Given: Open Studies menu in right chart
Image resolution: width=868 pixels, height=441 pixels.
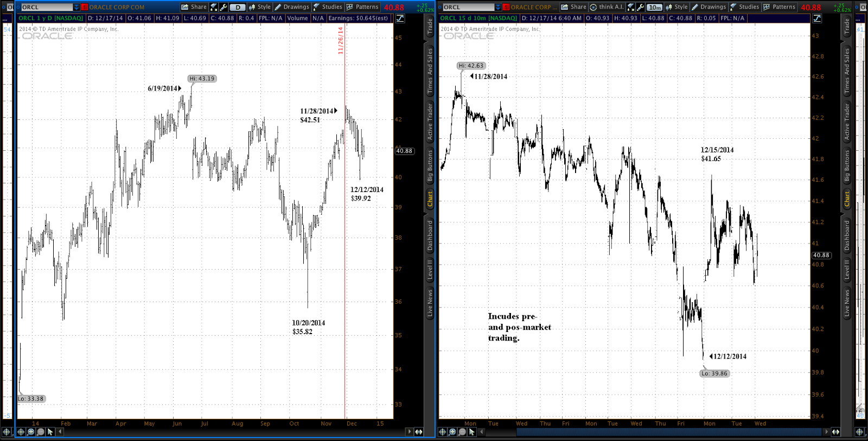Looking at the screenshot, I should [744, 7].
